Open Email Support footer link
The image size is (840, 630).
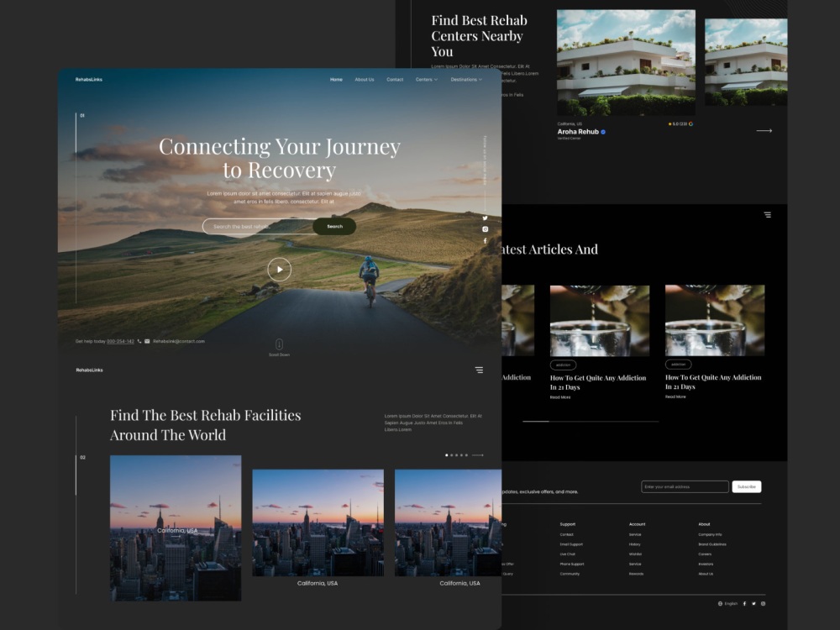[571, 544]
